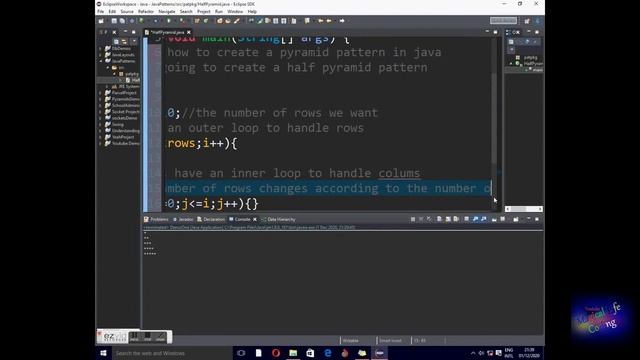Screen dimensions: 640x360
Task: Select the main method in Outline
Action: [x=535, y=70]
